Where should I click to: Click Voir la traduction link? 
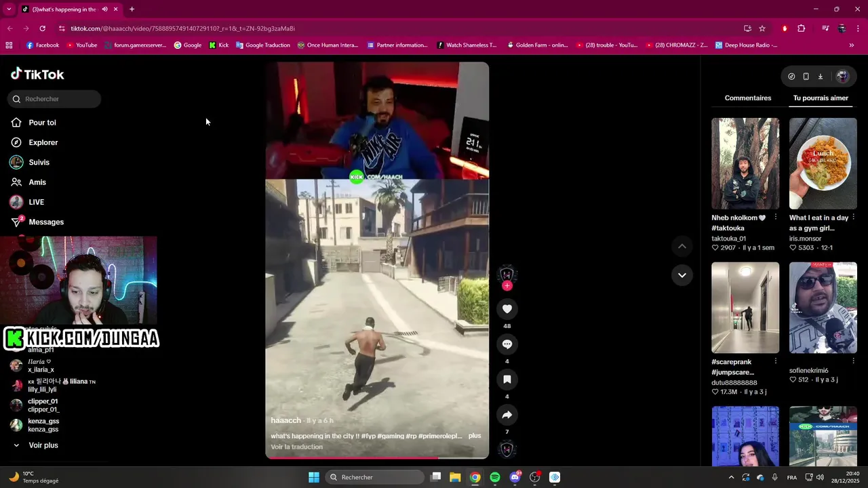pos(296,447)
